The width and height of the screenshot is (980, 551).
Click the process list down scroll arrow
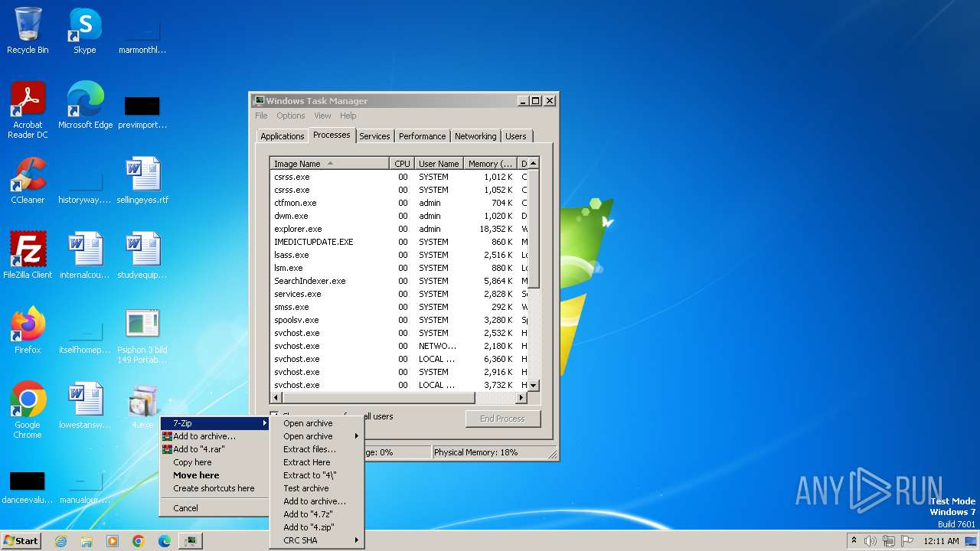(534, 385)
